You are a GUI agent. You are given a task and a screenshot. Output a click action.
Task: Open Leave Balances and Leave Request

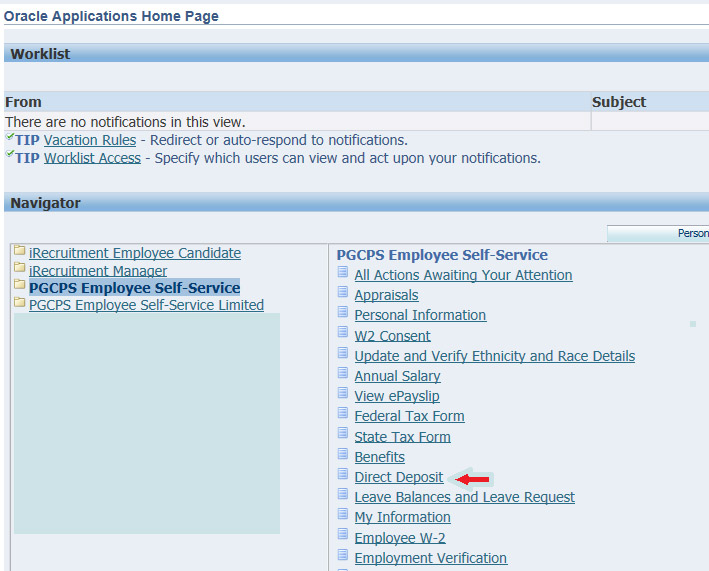pos(464,497)
